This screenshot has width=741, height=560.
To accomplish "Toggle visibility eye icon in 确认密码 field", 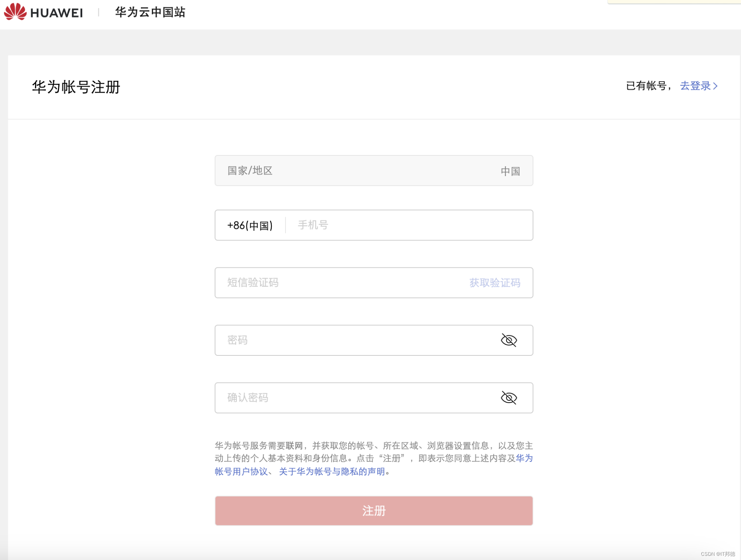I will click(509, 398).
